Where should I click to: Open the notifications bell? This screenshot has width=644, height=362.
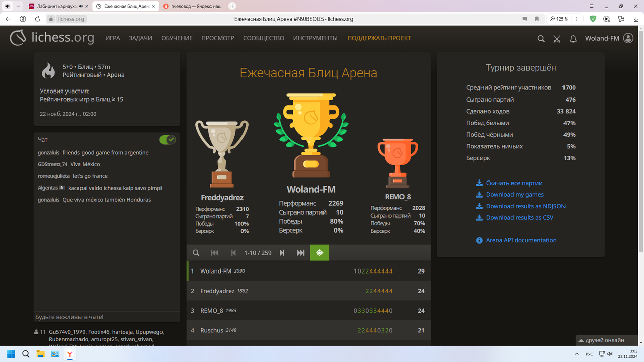pos(573,38)
